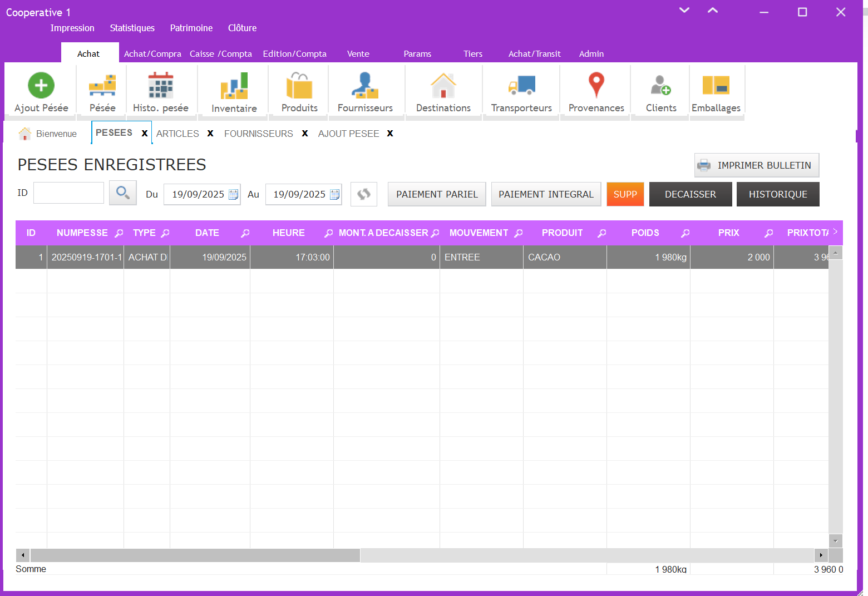
Task: Open the Histo. pesée calendar icon
Action: [x=160, y=85]
